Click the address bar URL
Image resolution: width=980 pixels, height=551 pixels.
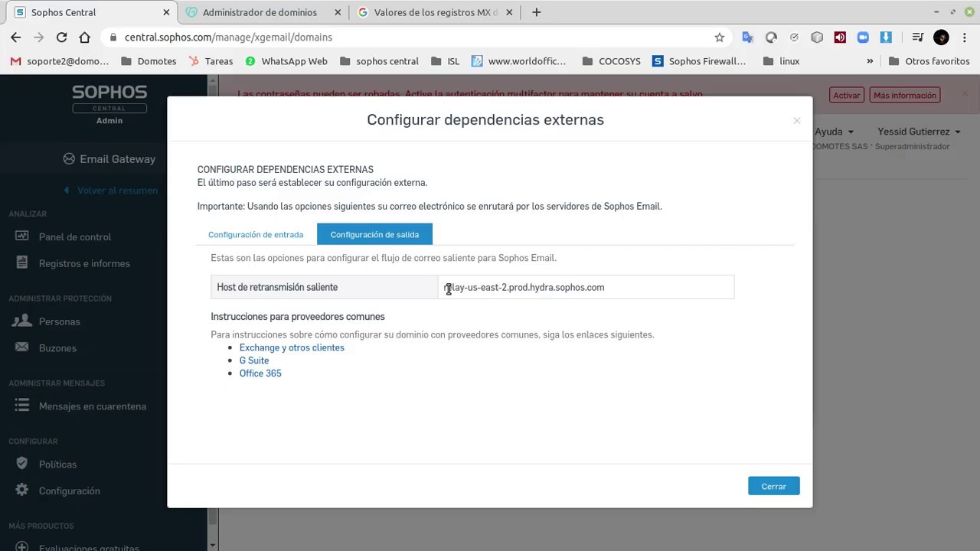click(228, 37)
